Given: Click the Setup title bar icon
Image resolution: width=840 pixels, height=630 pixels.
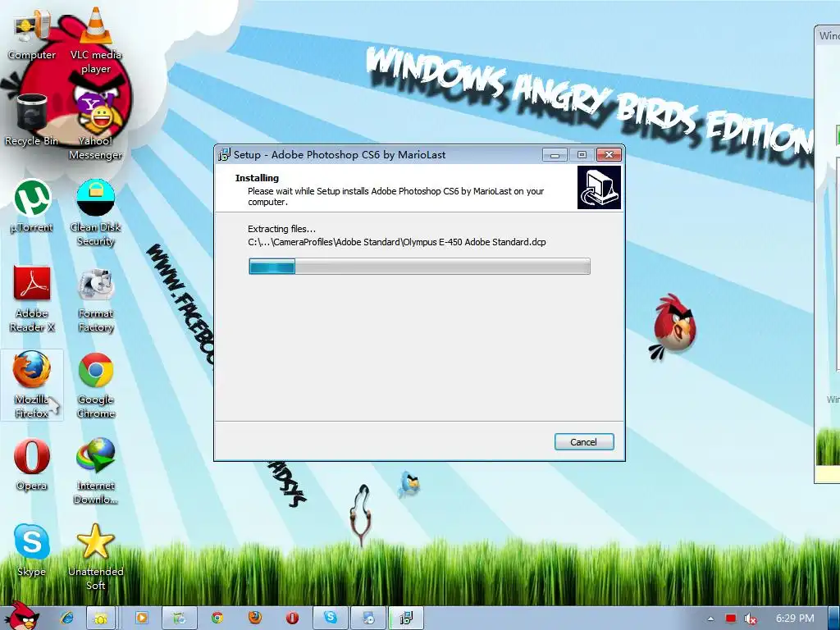Looking at the screenshot, I should point(224,154).
